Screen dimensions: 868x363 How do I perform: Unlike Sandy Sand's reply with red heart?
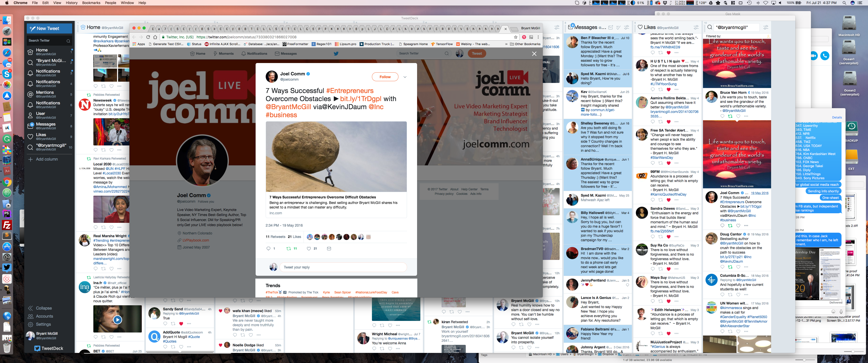[x=181, y=324]
